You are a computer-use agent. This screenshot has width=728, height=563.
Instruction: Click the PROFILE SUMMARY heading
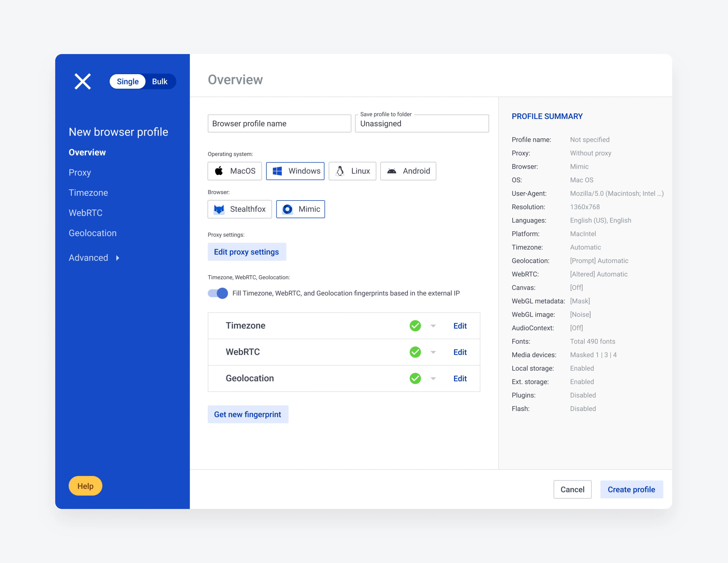pos(547,116)
